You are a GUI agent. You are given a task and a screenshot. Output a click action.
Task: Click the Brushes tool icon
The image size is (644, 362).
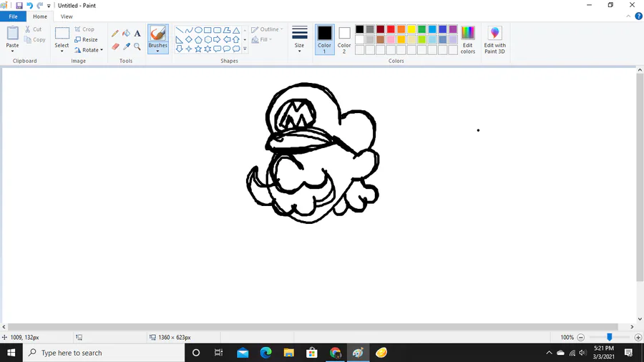(157, 33)
